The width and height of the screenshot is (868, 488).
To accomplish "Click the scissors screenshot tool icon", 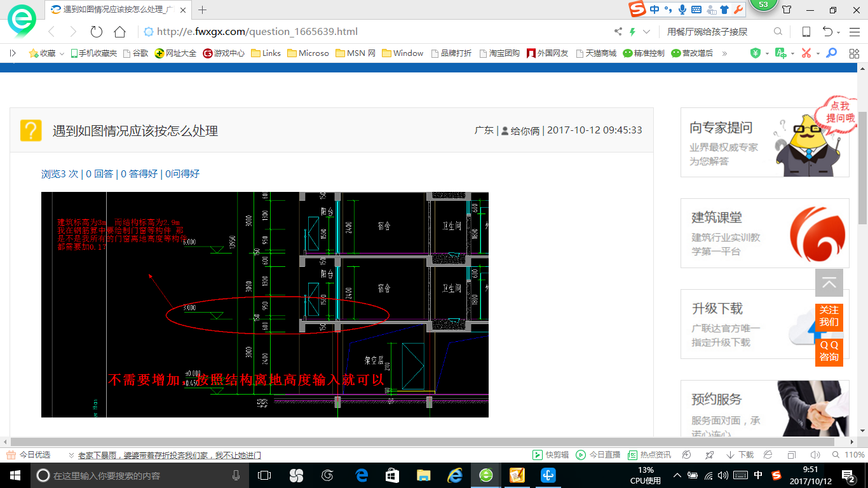I will pos(806,53).
